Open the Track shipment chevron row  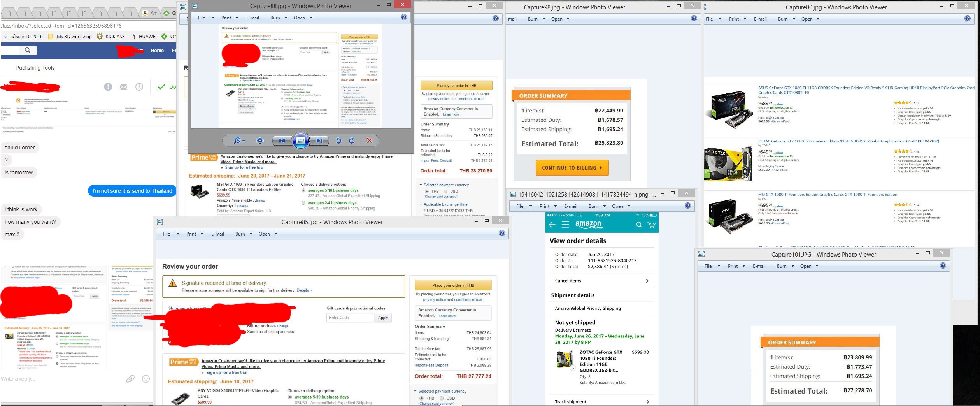[602, 401]
